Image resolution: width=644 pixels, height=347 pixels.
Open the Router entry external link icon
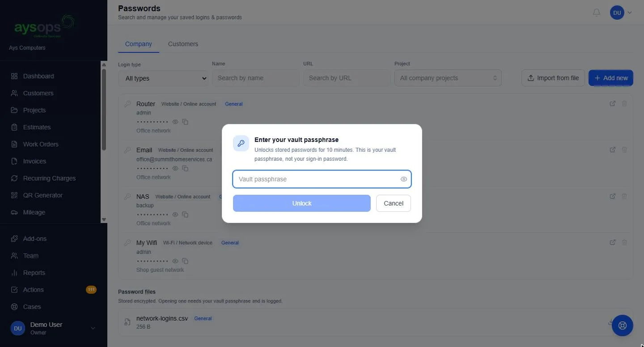(613, 103)
